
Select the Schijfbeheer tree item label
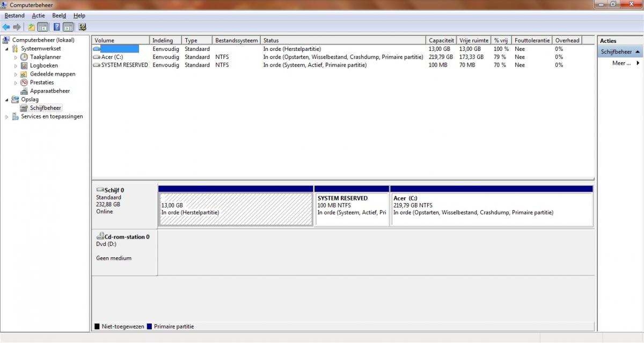[x=46, y=108]
